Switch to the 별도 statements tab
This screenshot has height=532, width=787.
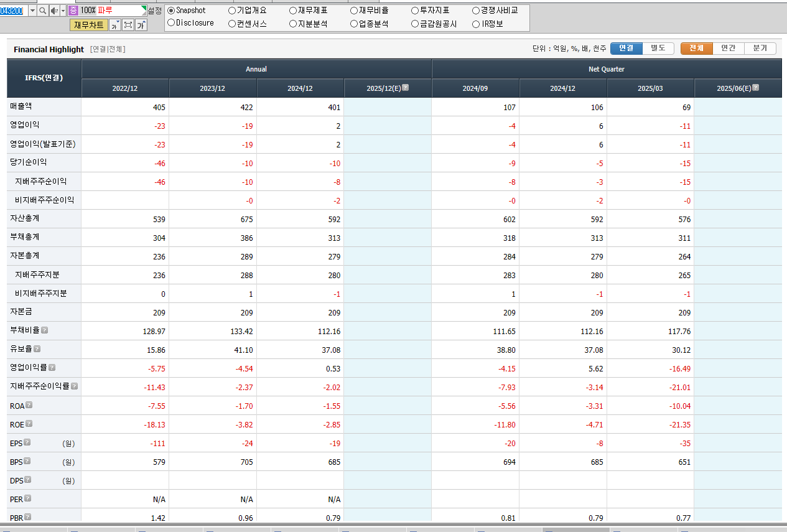[x=658, y=49]
